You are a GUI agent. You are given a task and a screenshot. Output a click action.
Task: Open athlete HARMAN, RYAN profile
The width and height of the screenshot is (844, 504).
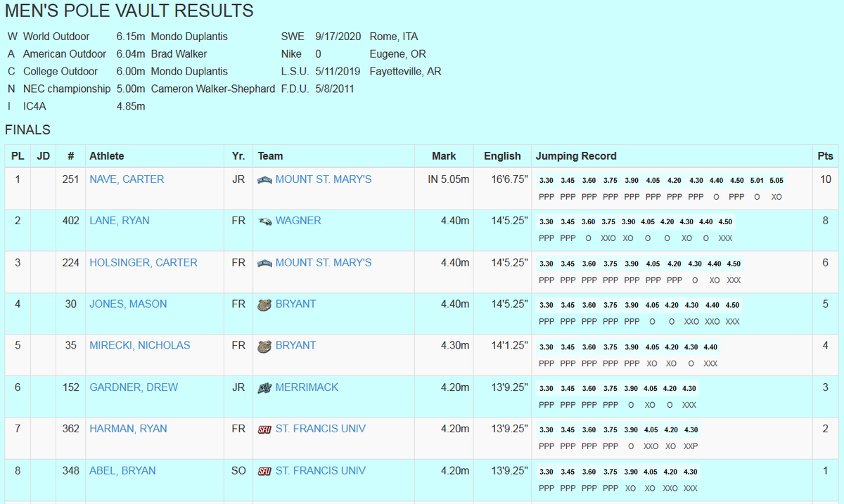(128, 429)
